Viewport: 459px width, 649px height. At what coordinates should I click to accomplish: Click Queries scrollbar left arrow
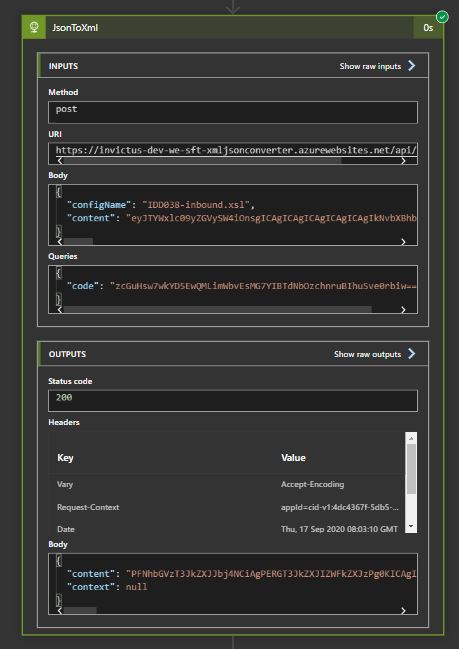pos(60,310)
